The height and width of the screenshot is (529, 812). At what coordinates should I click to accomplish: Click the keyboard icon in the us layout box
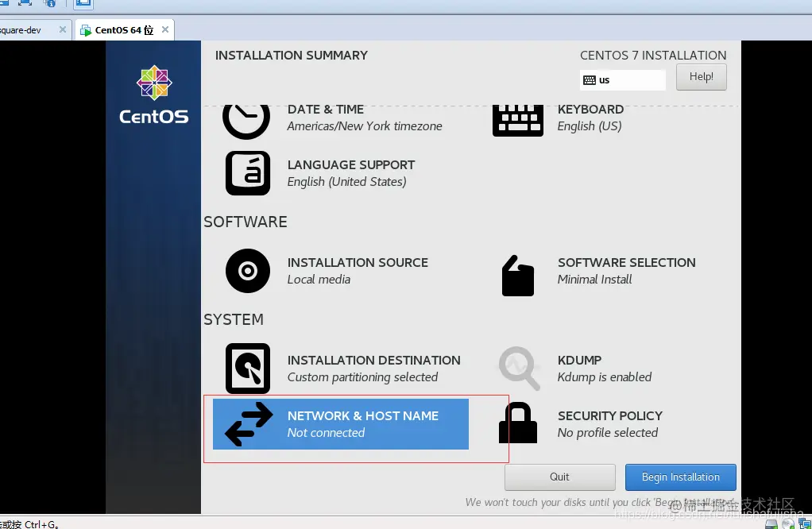tap(590, 80)
